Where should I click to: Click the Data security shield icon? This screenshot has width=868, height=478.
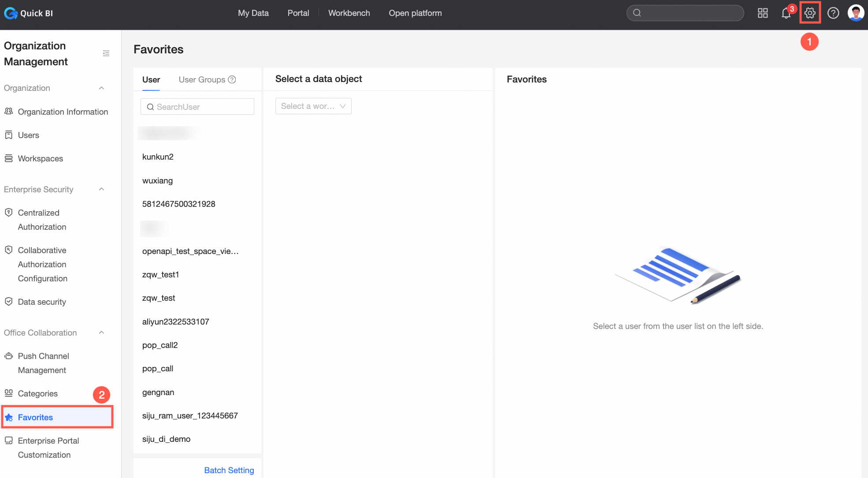click(9, 302)
